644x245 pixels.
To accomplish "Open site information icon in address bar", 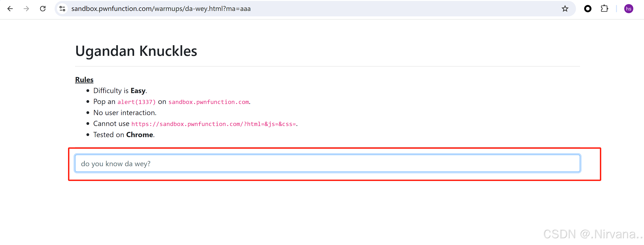I will click(x=62, y=9).
